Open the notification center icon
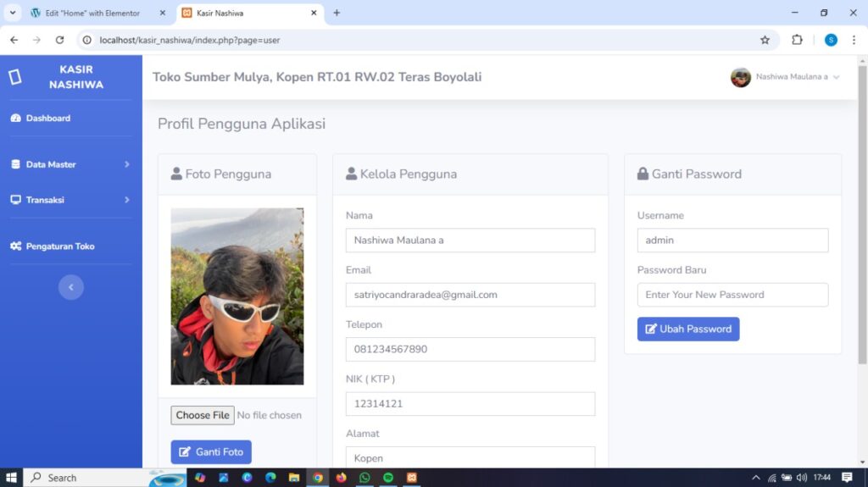The height and width of the screenshot is (487, 868). 847,478
